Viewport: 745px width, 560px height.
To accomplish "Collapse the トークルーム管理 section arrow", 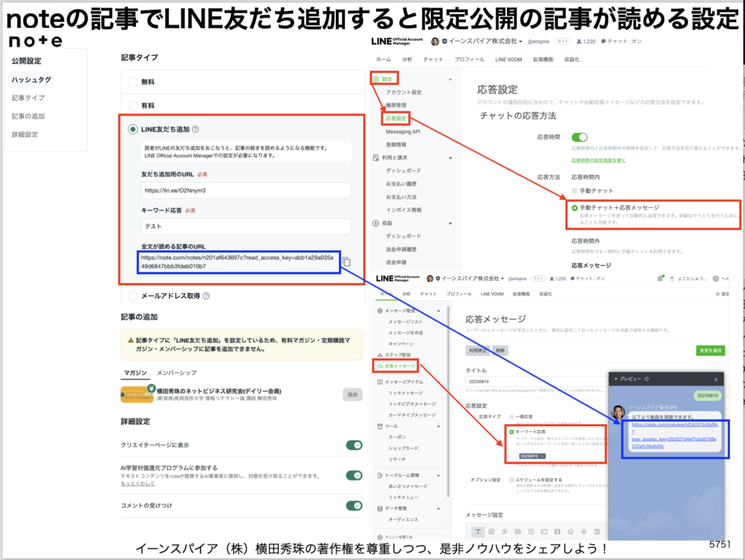I will pyautogui.click(x=438, y=475).
